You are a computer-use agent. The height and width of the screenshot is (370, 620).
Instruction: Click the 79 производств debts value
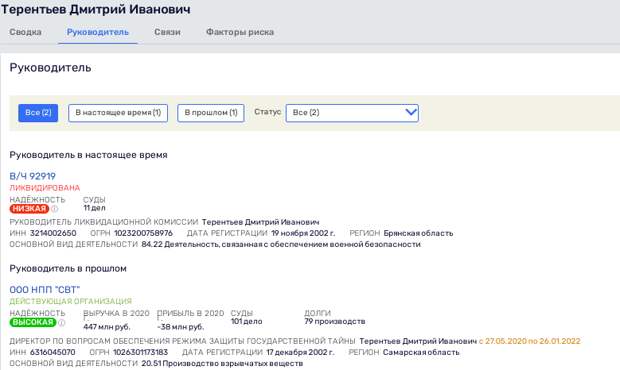pyautogui.click(x=335, y=321)
